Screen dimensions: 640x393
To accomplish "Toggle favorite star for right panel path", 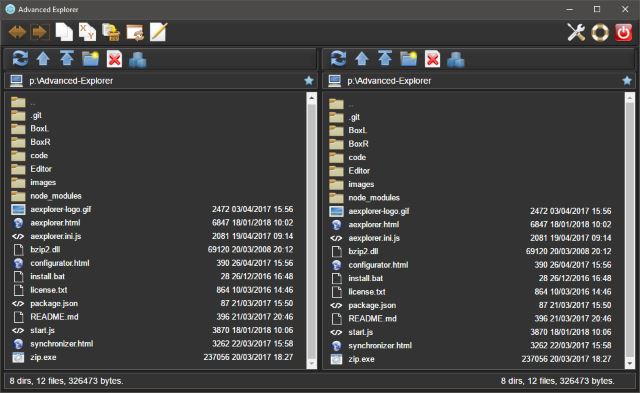I will click(x=627, y=81).
